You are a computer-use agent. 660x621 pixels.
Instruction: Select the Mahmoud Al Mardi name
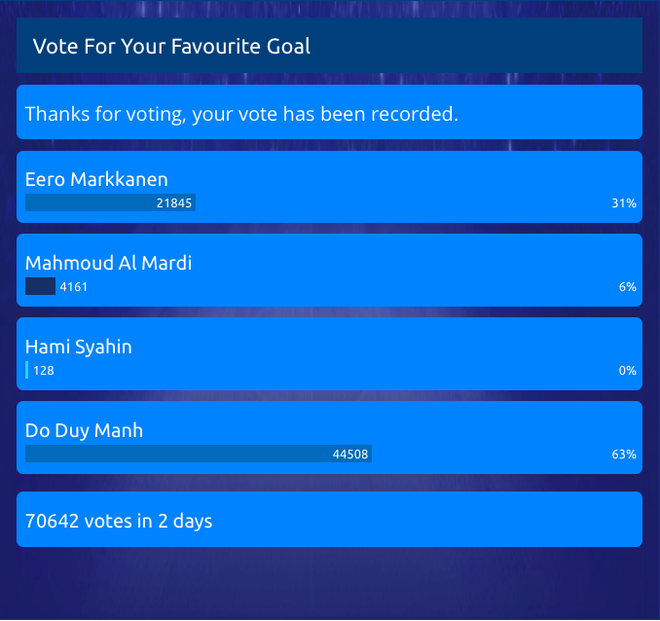pyautogui.click(x=109, y=263)
